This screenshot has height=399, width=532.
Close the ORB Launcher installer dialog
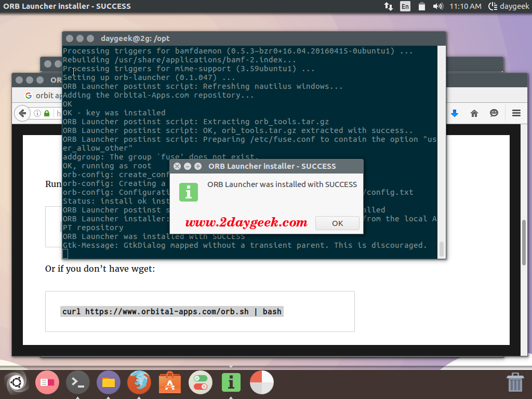pos(177,166)
